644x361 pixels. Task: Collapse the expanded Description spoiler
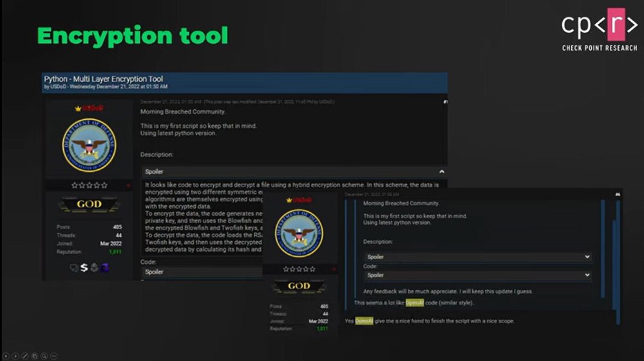coord(441,172)
